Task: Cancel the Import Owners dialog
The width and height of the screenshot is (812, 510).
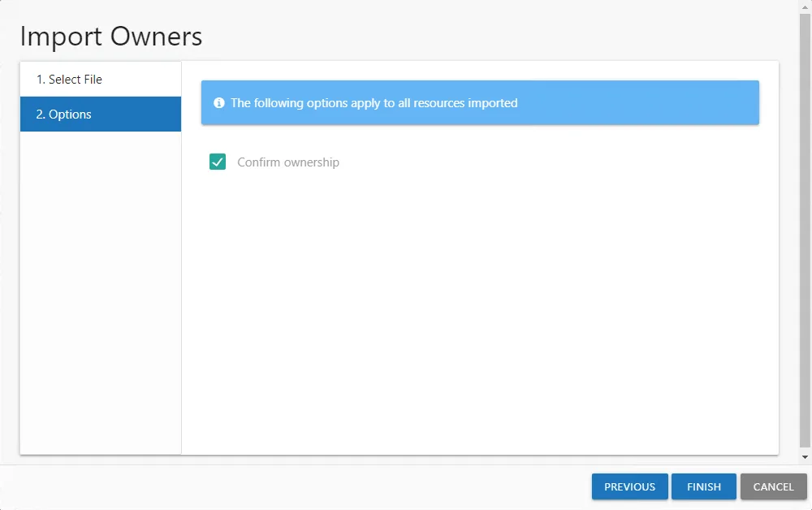Action: click(x=773, y=486)
